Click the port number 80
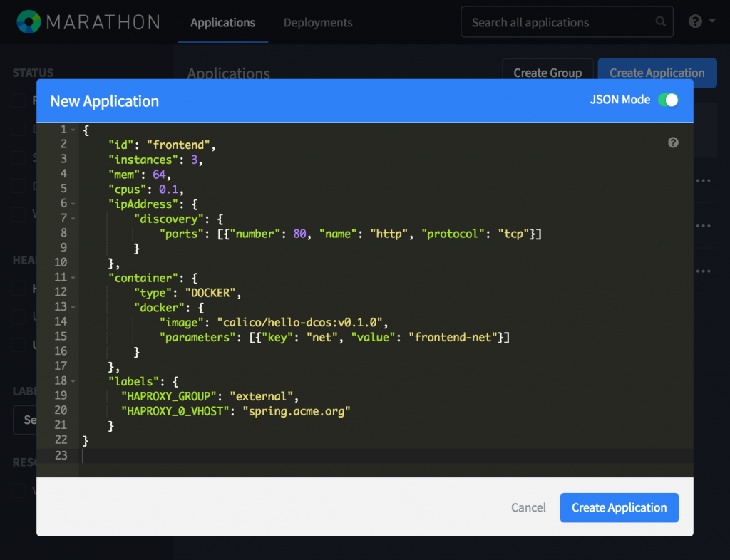730x560 pixels. point(299,234)
